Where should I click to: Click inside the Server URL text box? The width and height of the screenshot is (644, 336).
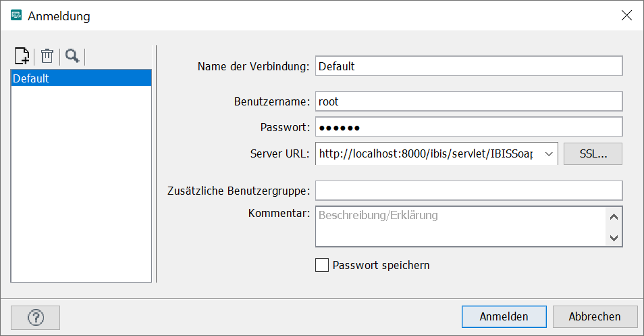[427, 154]
